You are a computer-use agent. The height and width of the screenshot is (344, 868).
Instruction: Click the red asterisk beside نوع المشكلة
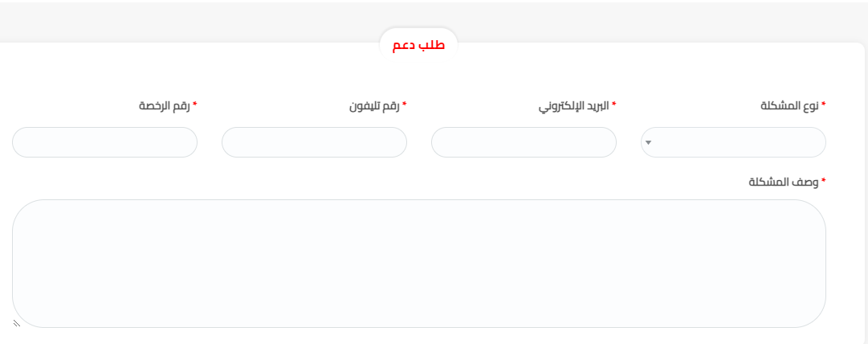point(824,104)
